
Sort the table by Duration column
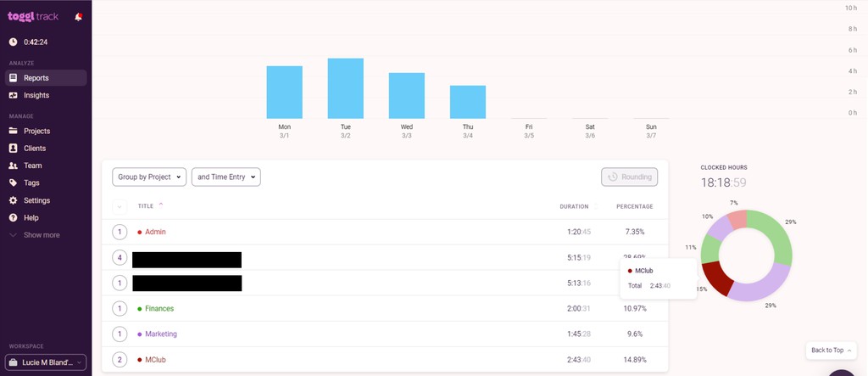[x=574, y=206]
